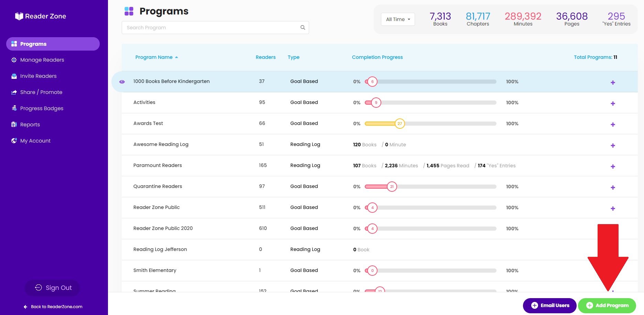Click the Sign Out button
This screenshot has width=644, height=315.
pos(52,288)
